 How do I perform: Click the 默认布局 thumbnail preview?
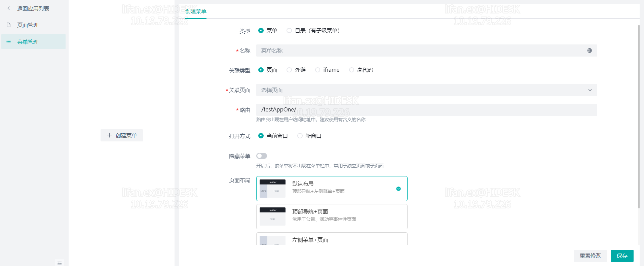point(272,189)
